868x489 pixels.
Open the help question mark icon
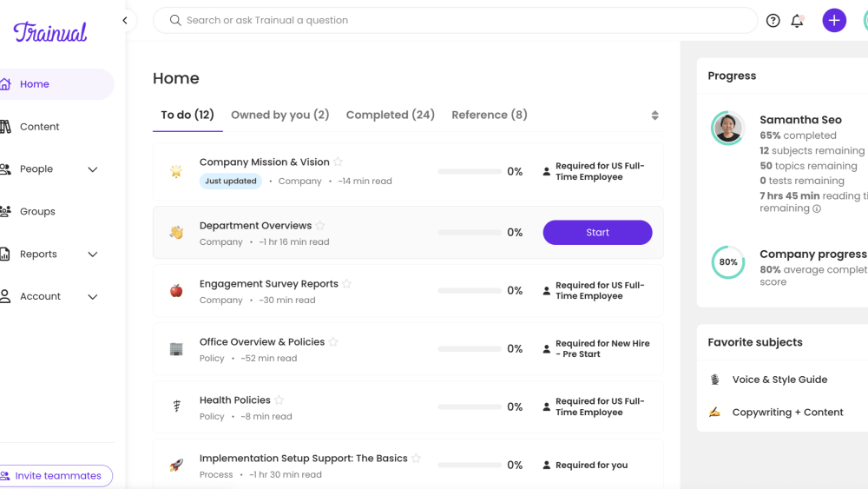(773, 21)
